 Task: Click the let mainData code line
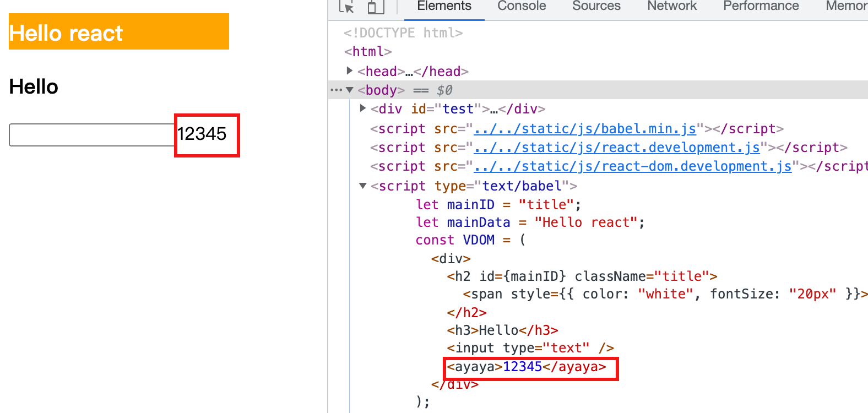click(x=530, y=222)
